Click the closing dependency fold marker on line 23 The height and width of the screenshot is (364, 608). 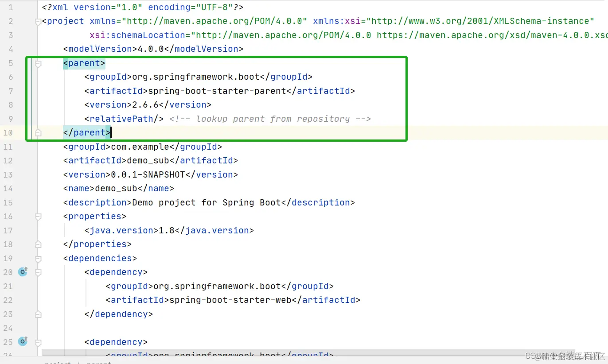38,314
